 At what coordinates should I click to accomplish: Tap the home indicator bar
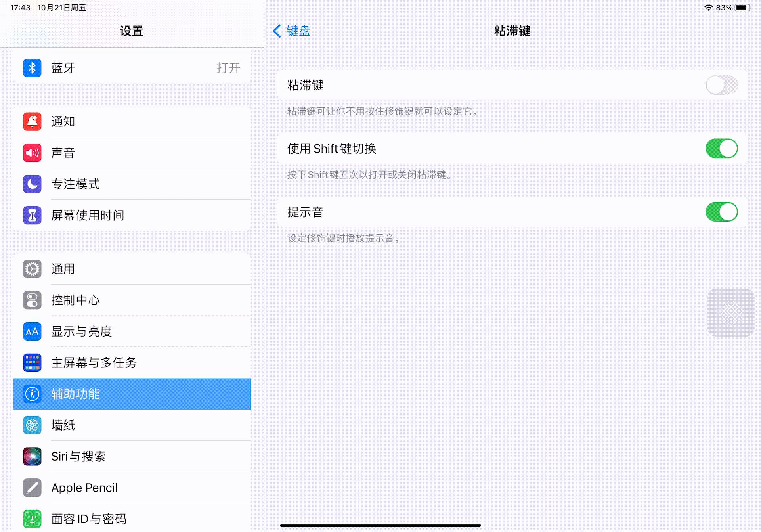click(380, 525)
